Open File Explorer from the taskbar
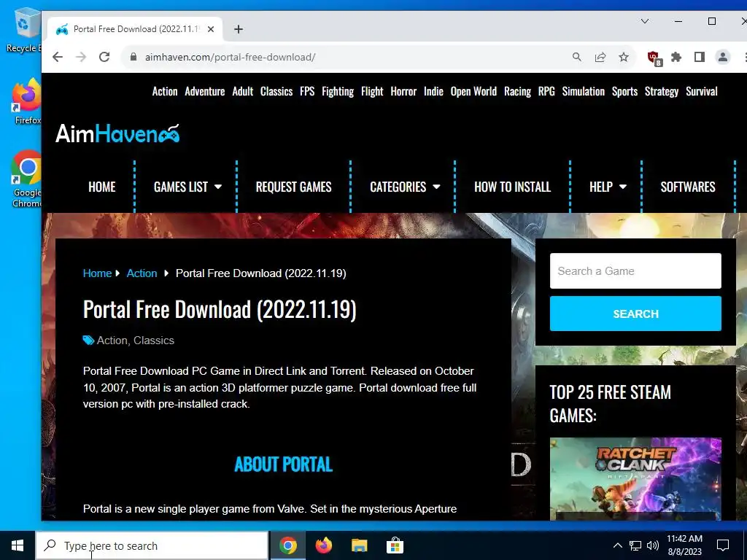The image size is (747, 560). point(359,545)
